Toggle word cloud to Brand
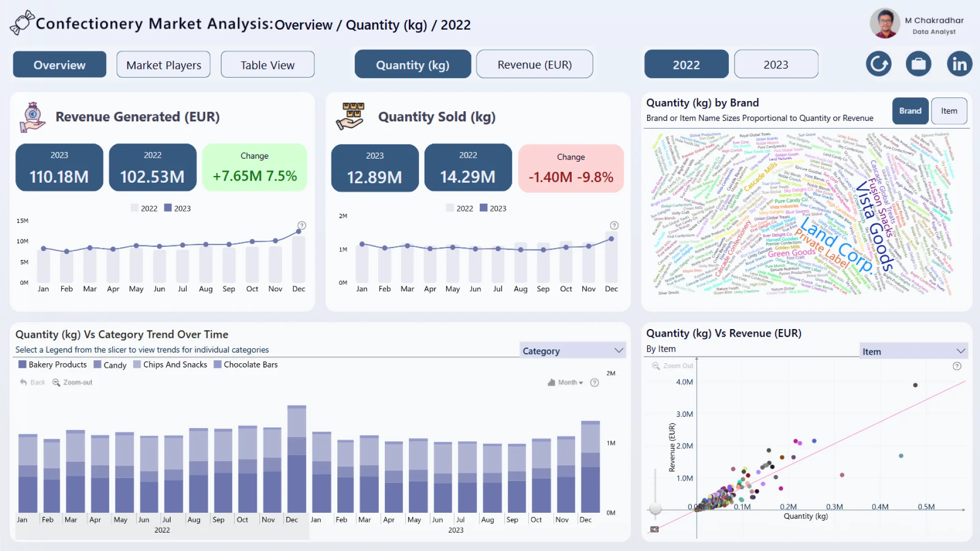This screenshot has width=980, height=551. tap(910, 111)
